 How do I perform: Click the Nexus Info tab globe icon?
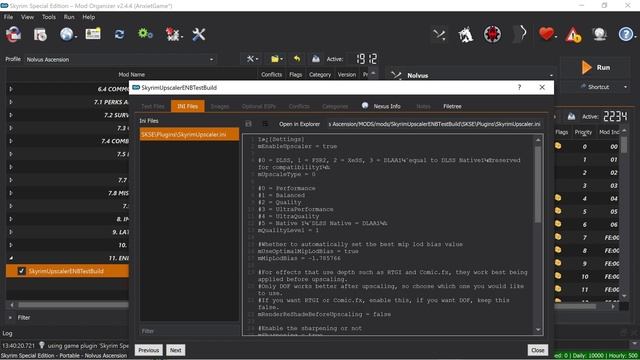pyautogui.click(x=365, y=106)
